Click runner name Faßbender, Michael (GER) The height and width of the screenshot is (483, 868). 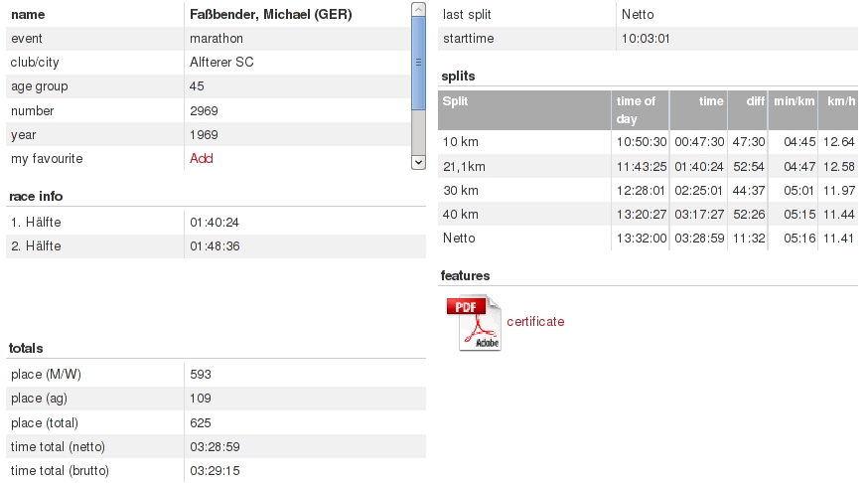(270, 14)
